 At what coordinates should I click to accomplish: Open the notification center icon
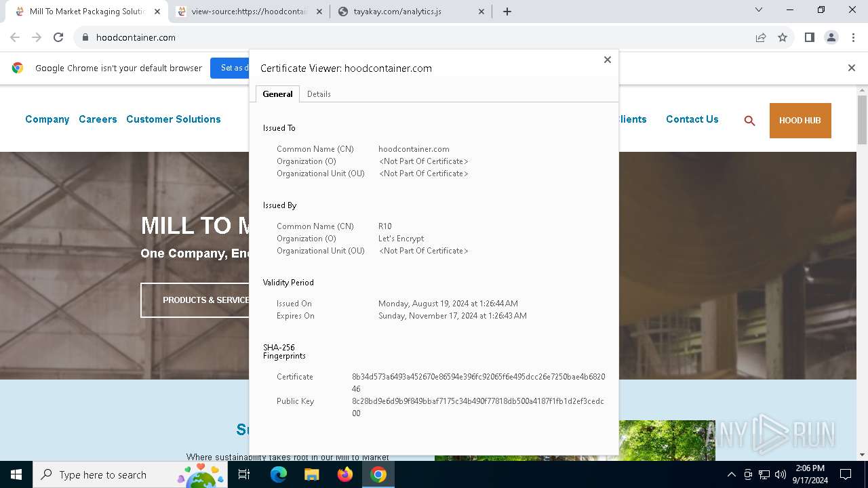click(x=846, y=474)
